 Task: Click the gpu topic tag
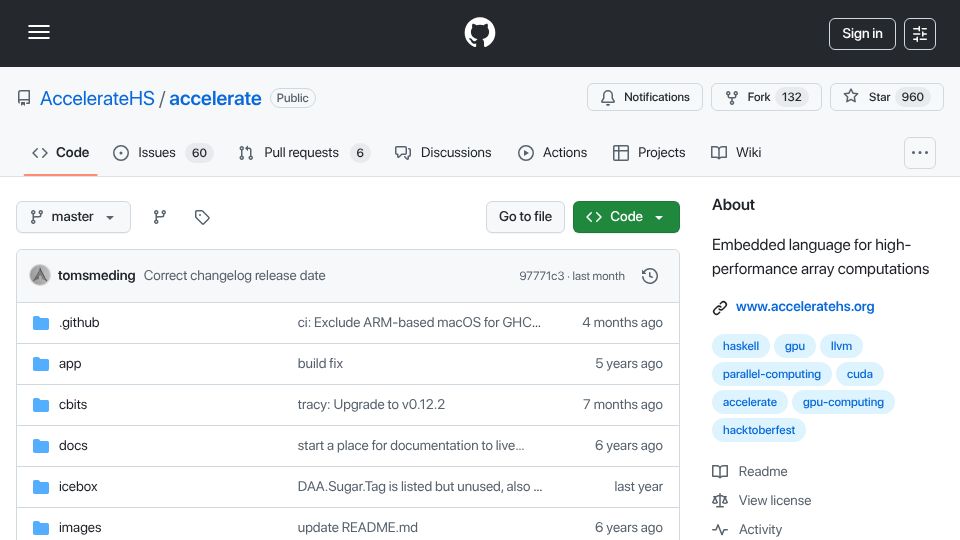(795, 346)
